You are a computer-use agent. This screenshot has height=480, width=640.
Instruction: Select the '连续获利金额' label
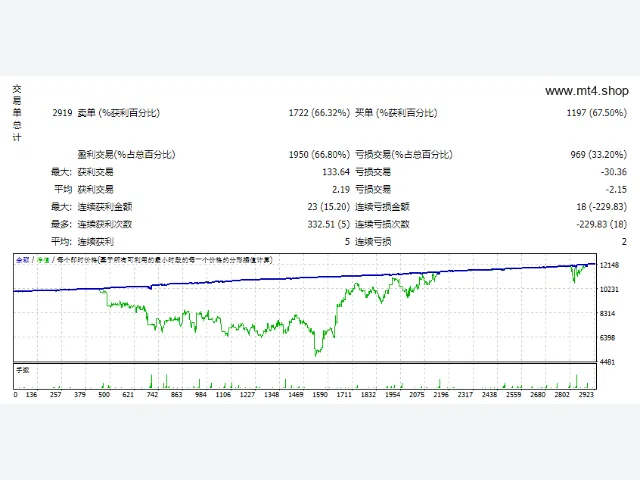tap(105, 207)
